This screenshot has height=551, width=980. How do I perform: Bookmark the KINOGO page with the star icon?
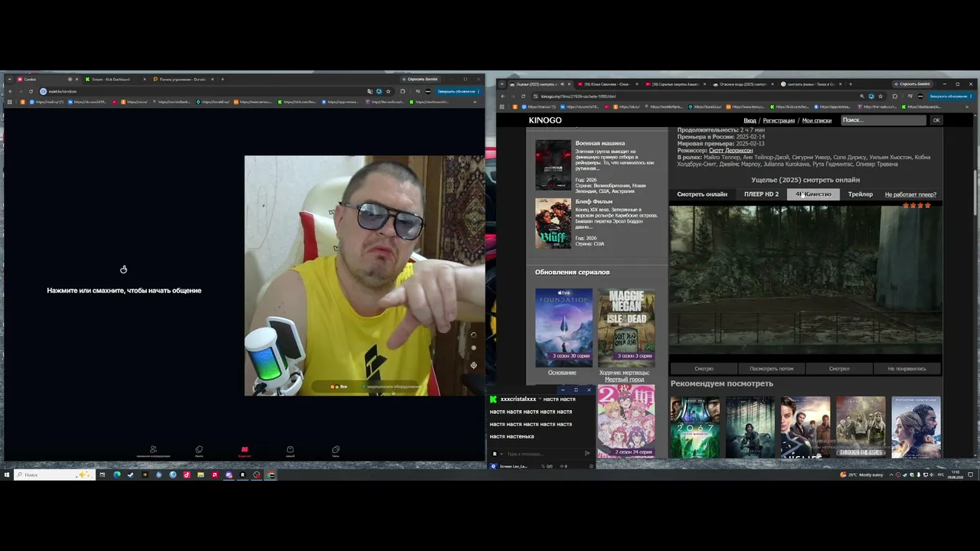click(880, 96)
